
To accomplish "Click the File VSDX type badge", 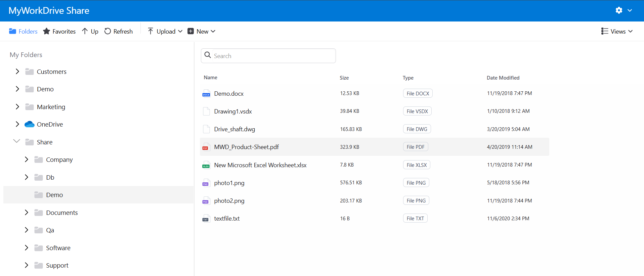I will (417, 111).
